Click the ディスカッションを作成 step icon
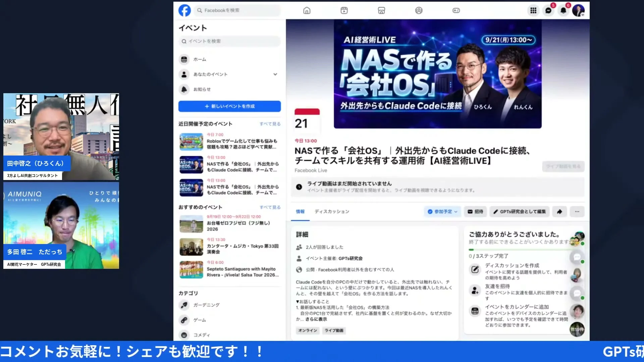 pyautogui.click(x=475, y=269)
